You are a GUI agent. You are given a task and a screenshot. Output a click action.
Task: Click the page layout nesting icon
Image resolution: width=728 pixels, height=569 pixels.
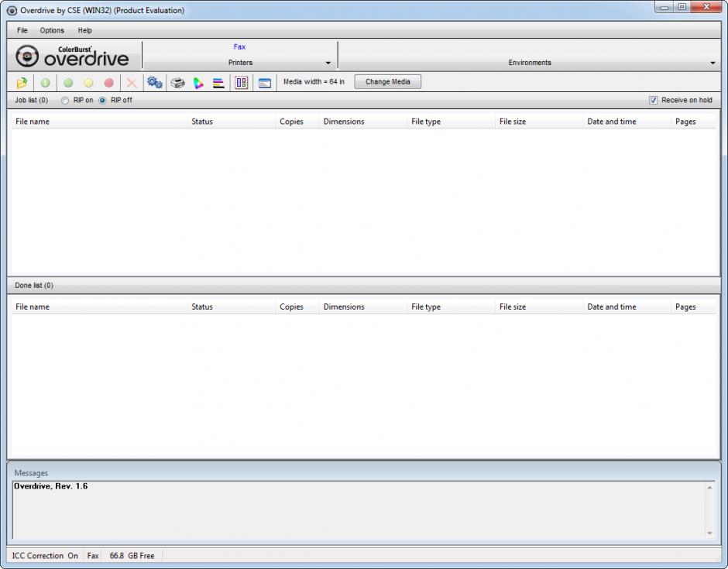(x=242, y=83)
